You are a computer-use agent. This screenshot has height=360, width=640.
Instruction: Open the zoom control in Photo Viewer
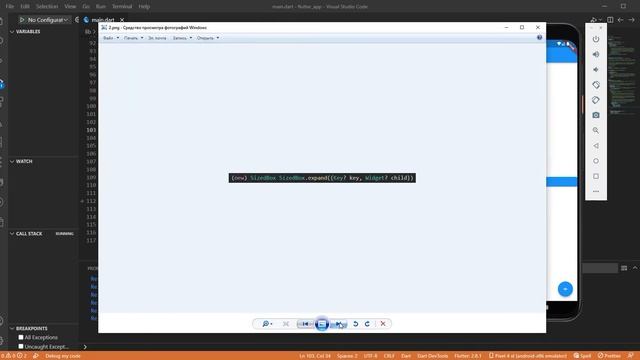pos(267,324)
